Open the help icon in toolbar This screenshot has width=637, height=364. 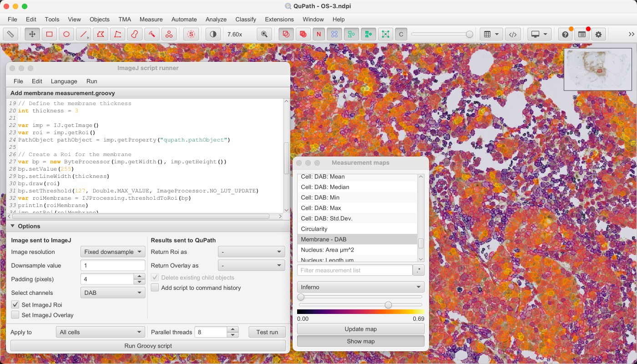click(x=565, y=34)
